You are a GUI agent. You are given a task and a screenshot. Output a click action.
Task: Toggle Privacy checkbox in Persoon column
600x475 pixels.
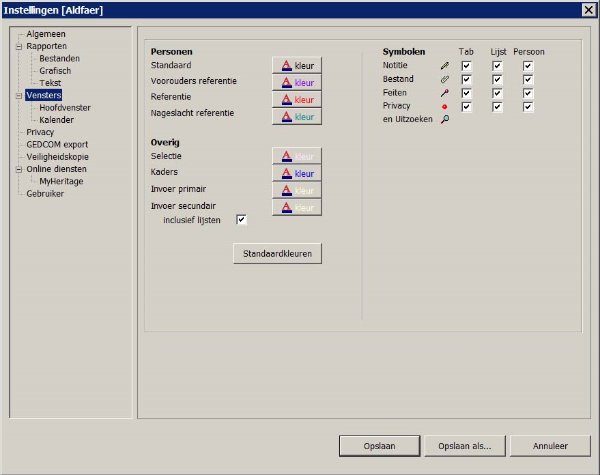click(528, 106)
